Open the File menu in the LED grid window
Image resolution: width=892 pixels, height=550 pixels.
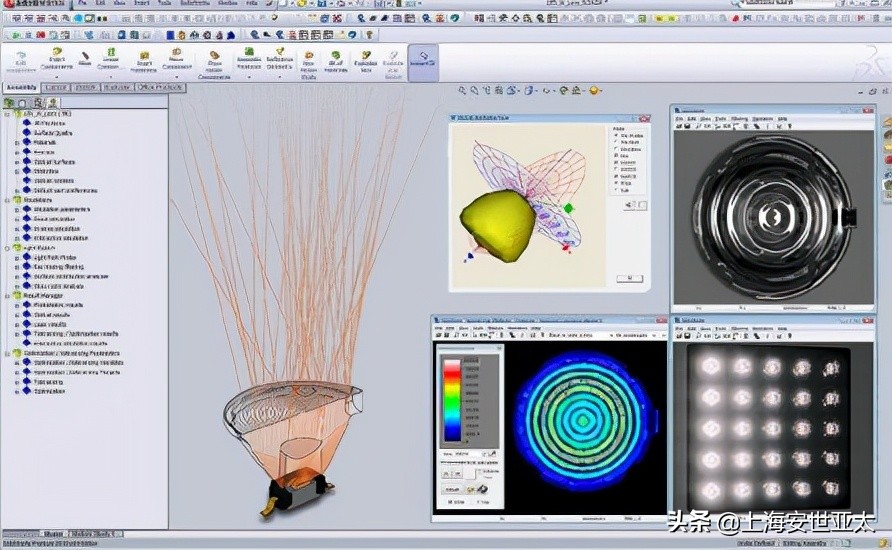679,329
